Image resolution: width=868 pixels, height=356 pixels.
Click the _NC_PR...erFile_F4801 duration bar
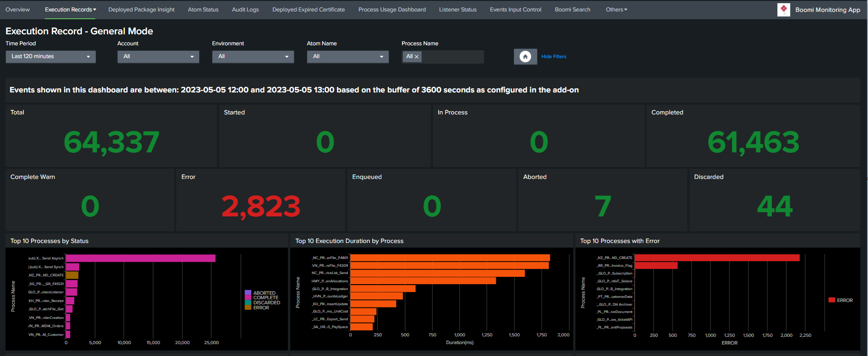coord(450,258)
